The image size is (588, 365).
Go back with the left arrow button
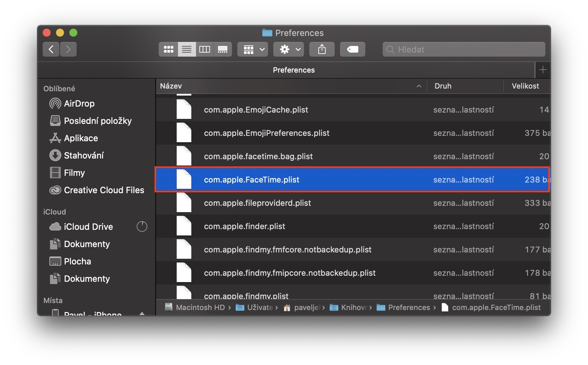[x=51, y=49]
